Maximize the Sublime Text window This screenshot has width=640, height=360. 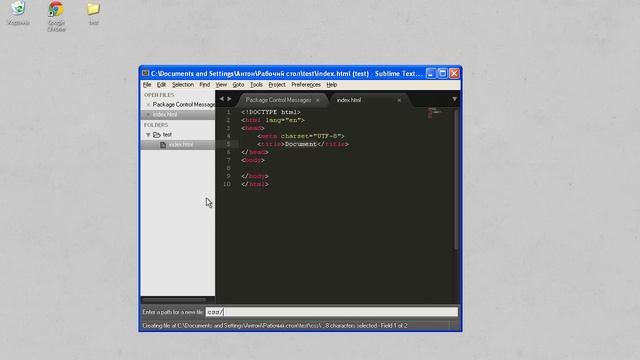tap(442, 73)
